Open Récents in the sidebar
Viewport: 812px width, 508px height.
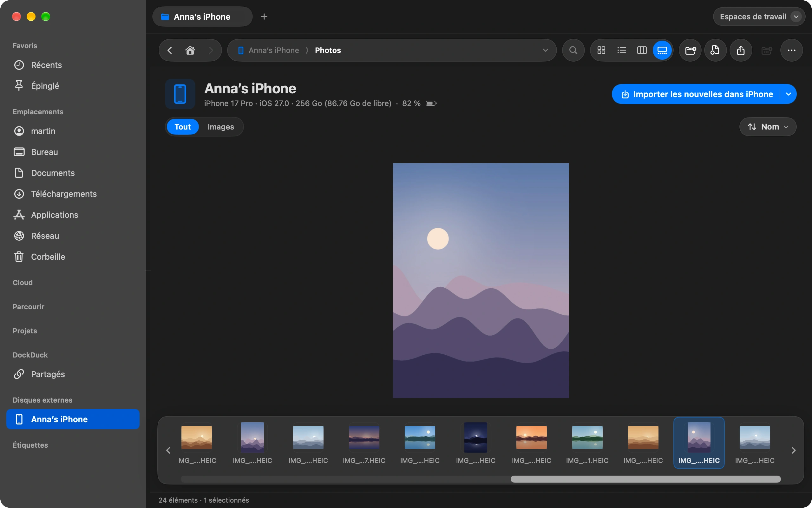pyautogui.click(x=73, y=65)
